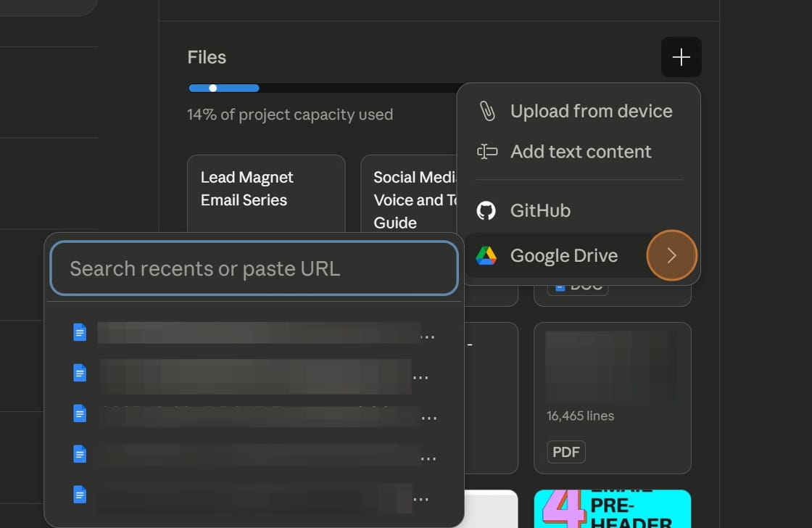Viewport: 812px width, 528px height.
Task: Select GitHub from the add files menu
Action: point(541,210)
